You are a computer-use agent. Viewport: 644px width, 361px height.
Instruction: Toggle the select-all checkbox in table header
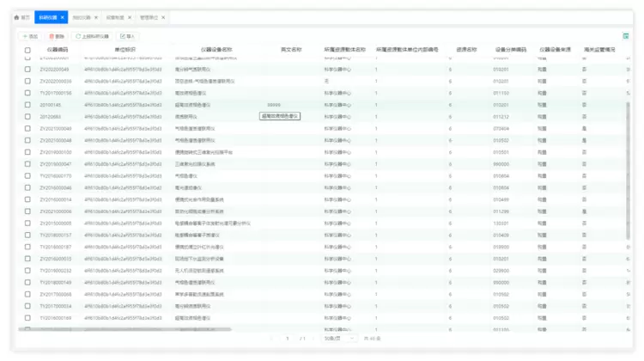click(27, 51)
